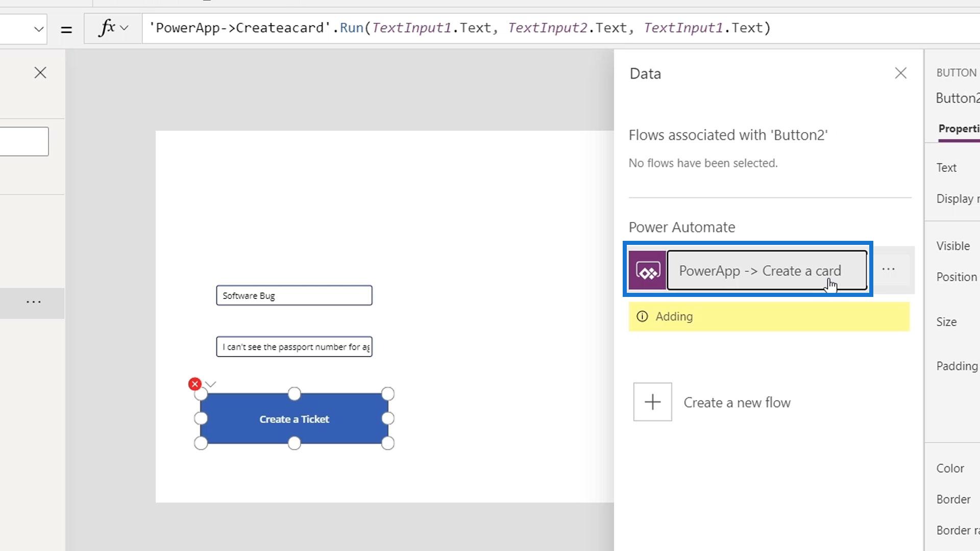Click the purple Power Automate flow icon
Viewport: 980px width, 551px height.
pyautogui.click(x=647, y=271)
